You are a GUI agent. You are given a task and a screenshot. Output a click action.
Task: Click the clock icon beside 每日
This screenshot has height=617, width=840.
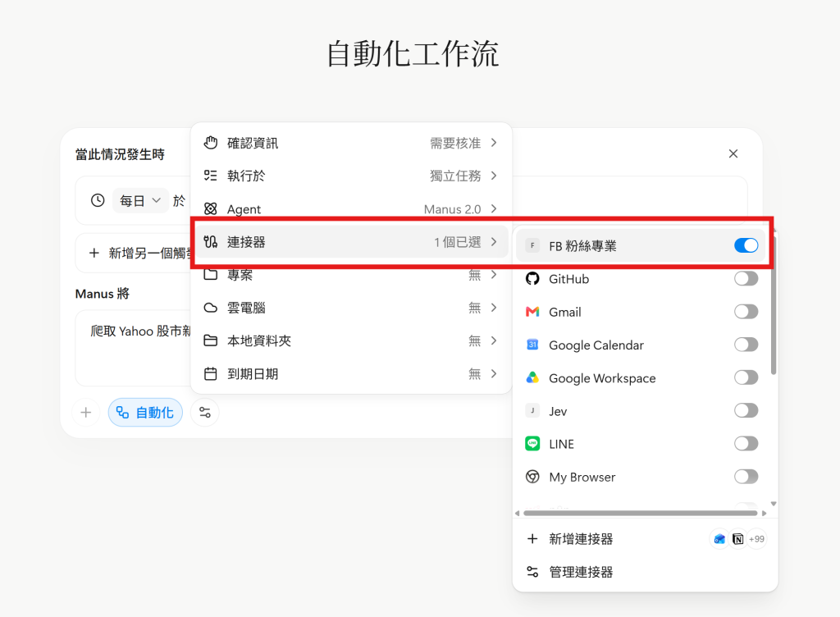[x=98, y=200]
